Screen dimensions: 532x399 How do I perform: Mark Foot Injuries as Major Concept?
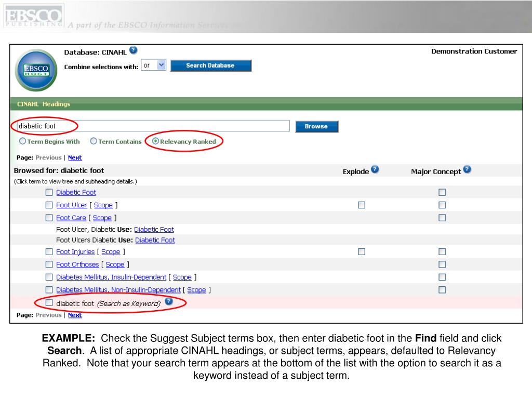pos(442,252)
